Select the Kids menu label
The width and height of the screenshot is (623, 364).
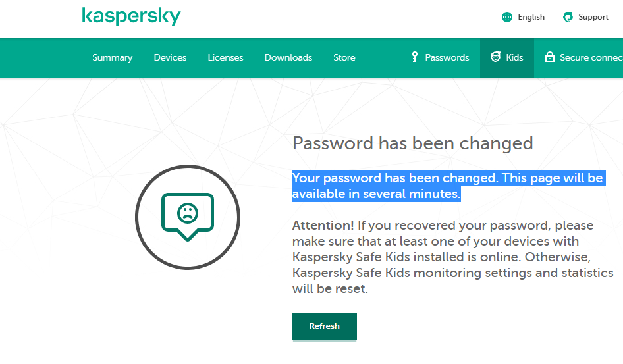[x=514, y=57]
